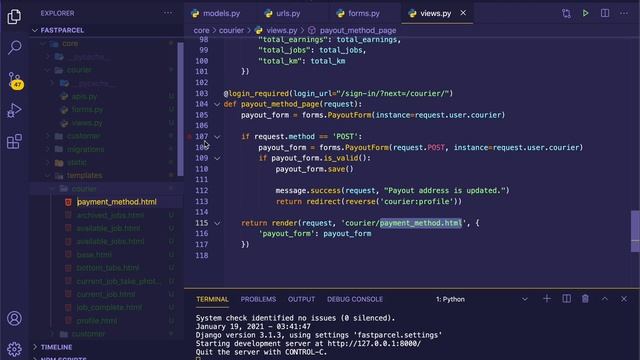Open the Extensions view
640x360 pixels.
click(x=14, y=141)
